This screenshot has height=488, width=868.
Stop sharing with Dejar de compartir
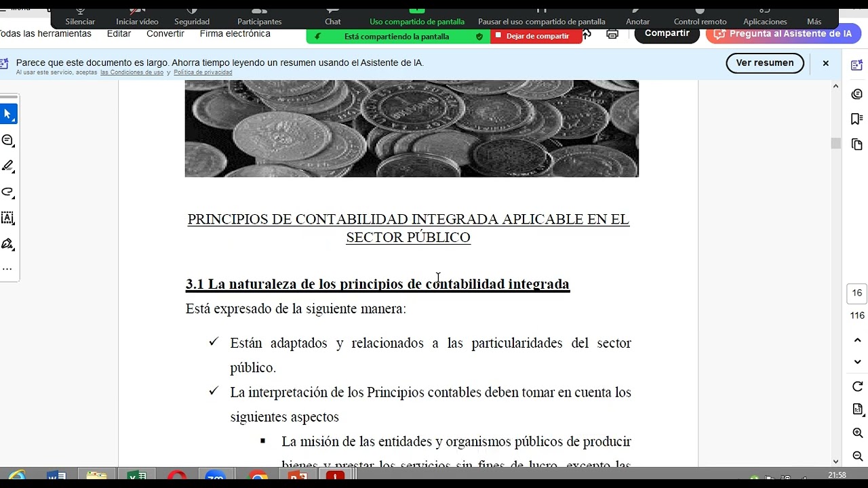coord(536,37)
